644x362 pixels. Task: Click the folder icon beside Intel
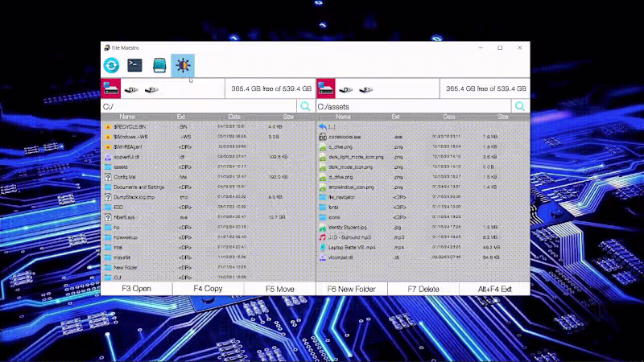[108, 248]
